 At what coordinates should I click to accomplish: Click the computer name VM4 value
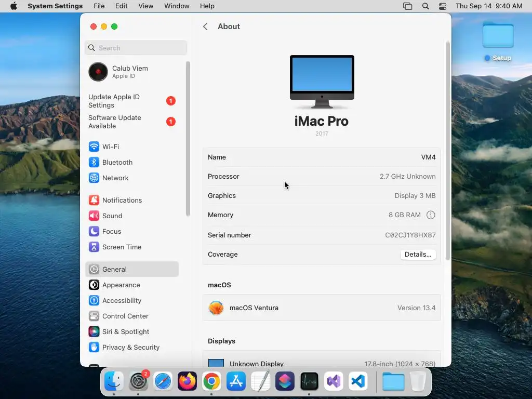(428, 157)
